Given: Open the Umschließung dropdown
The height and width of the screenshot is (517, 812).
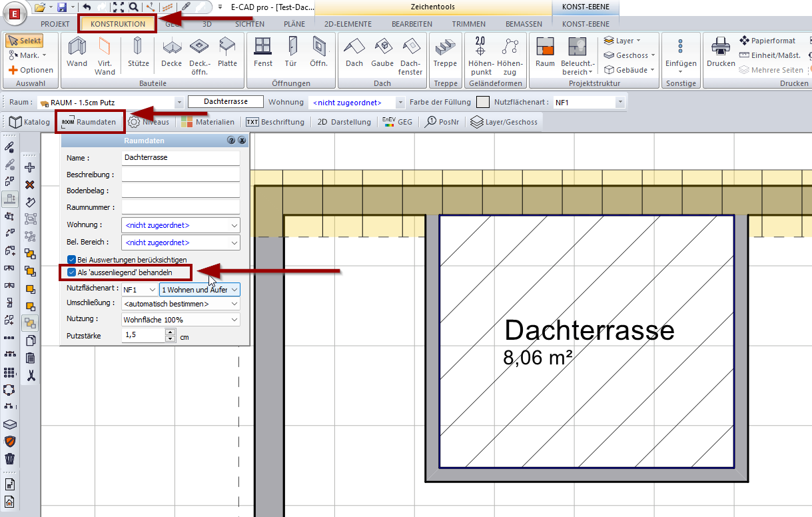Looking at the screenshot, I should tap(181, 304).
